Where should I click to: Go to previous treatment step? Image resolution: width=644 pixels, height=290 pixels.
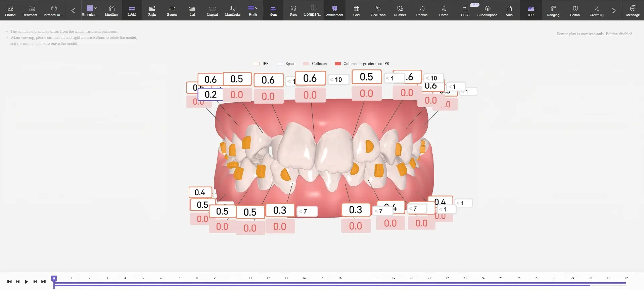point(18,282)
